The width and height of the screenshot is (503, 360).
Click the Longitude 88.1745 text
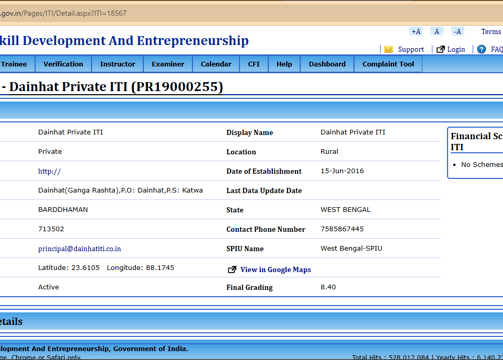(140, 268)
